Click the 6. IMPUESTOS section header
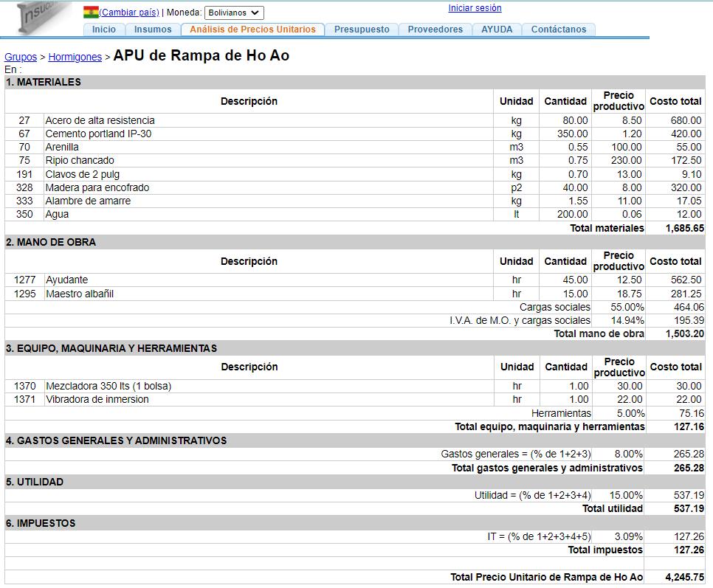This screenshot has height=588, width=713. click(x=355, y=524)
